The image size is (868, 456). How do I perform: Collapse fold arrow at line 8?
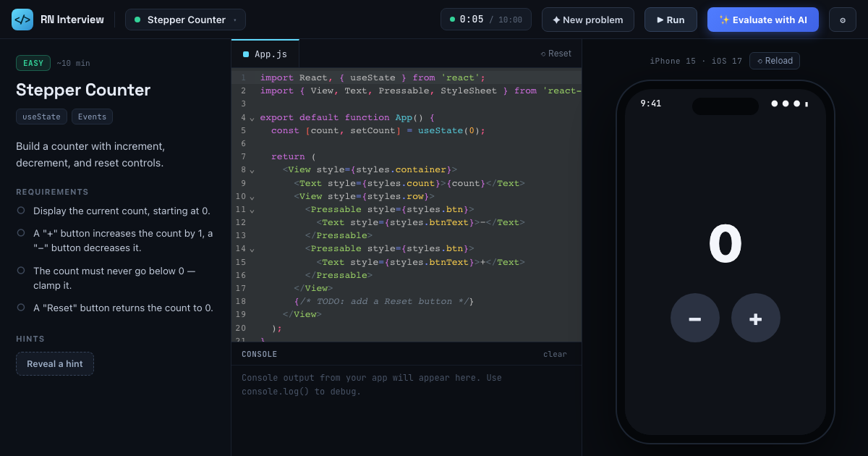point(252,170)
